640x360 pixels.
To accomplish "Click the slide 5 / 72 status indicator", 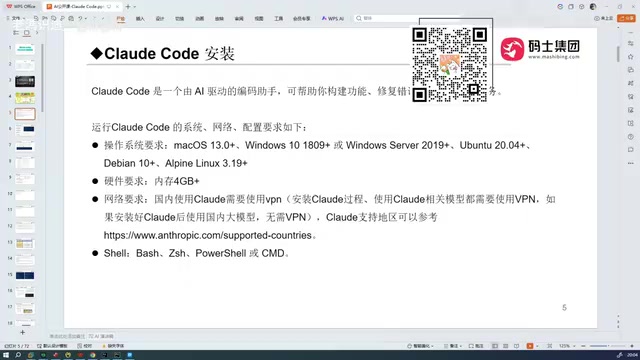I will [x=16, y=346].
